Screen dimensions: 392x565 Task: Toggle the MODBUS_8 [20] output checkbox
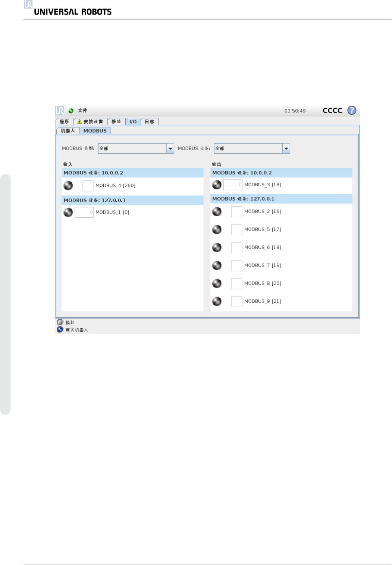tap(236, 283)
